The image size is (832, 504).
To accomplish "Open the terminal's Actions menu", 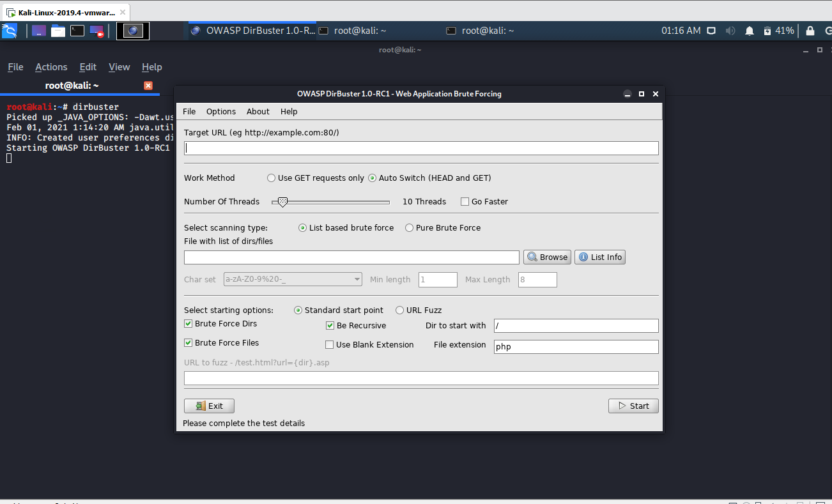I will 51,67.
